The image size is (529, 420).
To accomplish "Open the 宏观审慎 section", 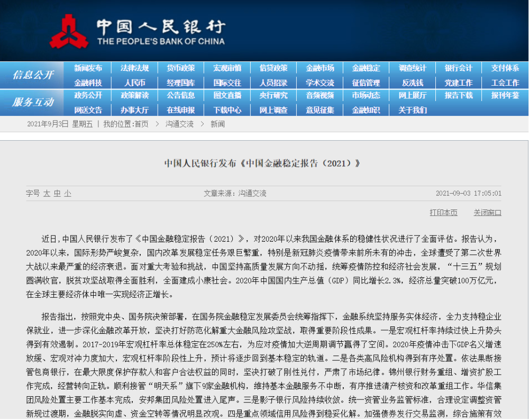I will [x=227, y=68].
